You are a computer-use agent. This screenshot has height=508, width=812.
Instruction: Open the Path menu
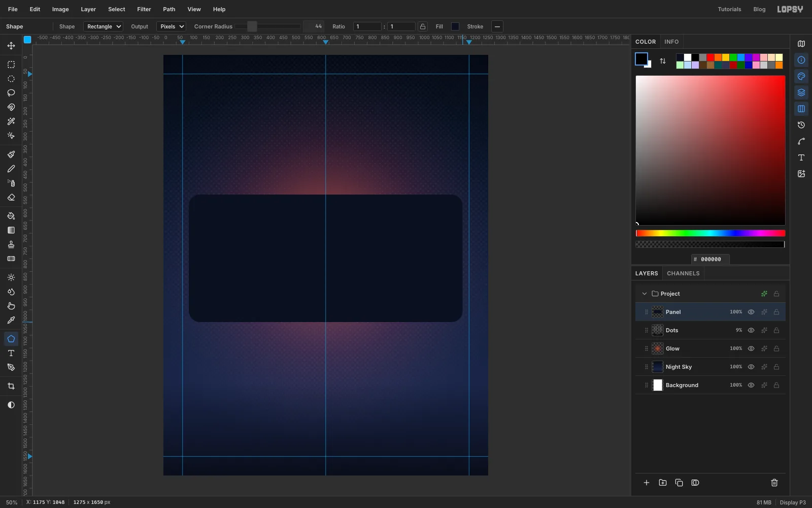coord(169,9)
